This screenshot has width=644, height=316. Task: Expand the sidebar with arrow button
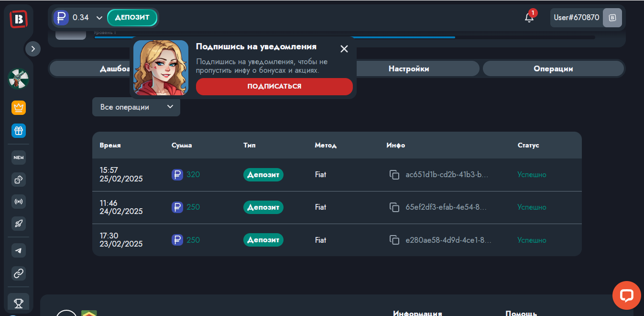point(33,48)
